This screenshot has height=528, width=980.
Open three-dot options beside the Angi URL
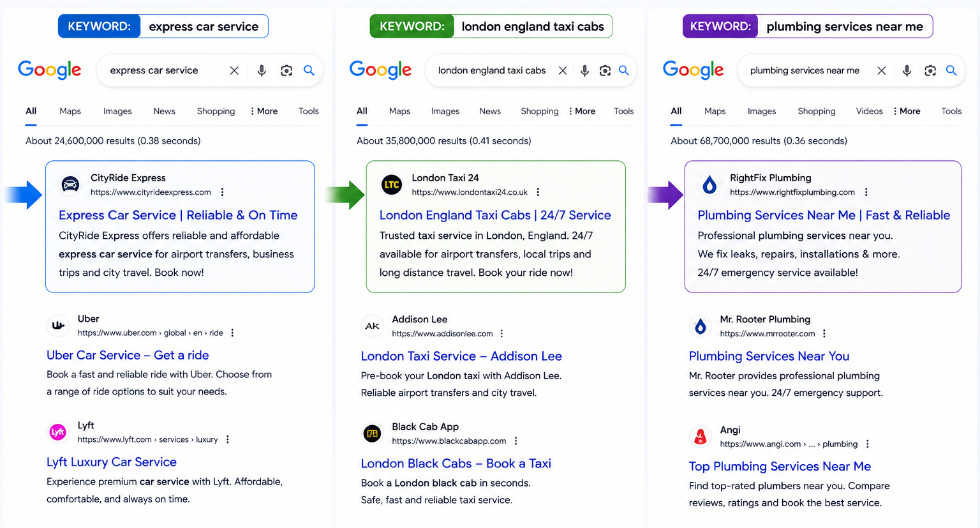(867, 444)
